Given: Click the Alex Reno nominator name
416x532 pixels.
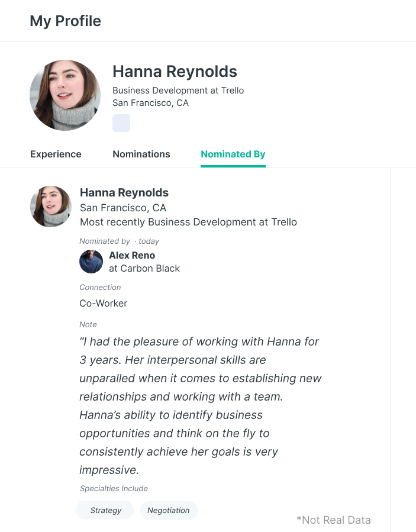Looking at the screenshot, I should click(132, 256).
